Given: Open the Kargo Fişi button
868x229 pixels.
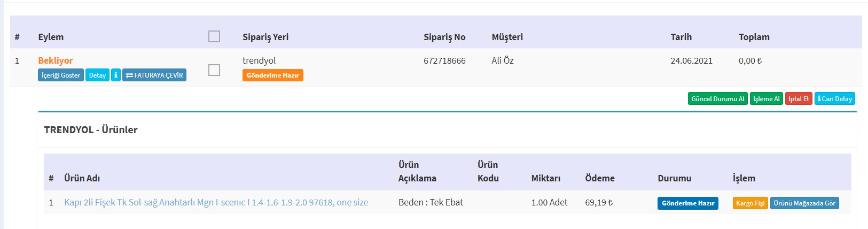Looking at the screenshot, I should [750, 203].
